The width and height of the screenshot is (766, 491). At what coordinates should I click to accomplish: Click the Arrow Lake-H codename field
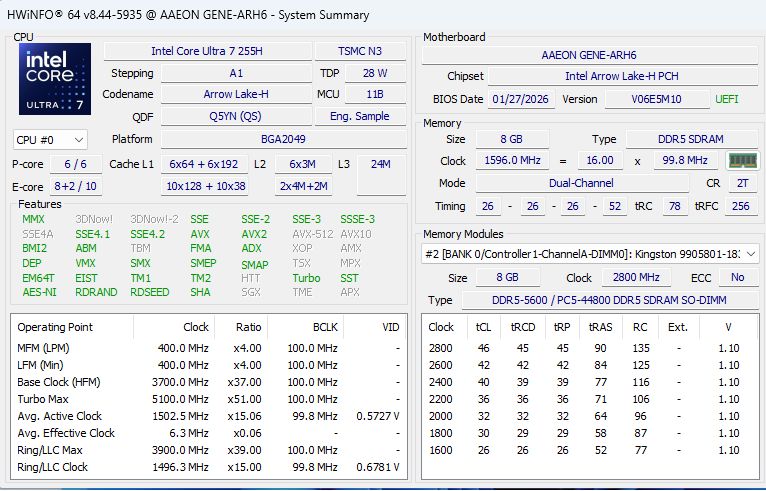pyautogui.click(x=236, y=94)
